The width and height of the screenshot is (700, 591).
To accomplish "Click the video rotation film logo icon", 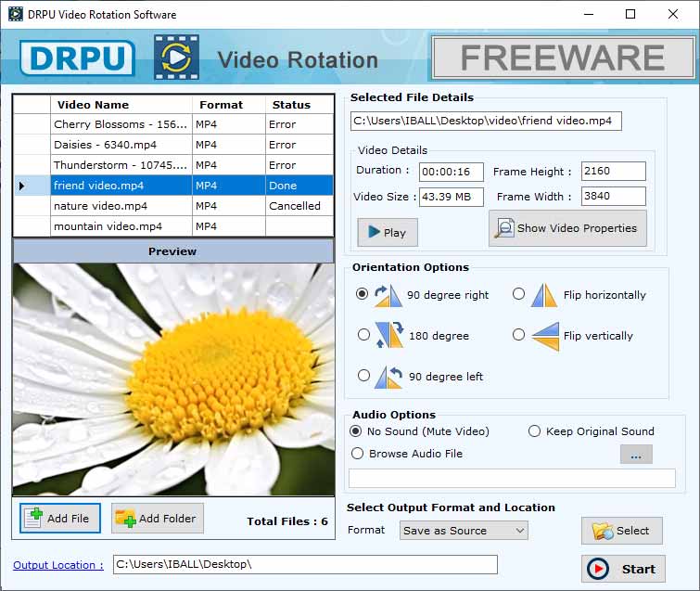I will click(x=177, y=58).
